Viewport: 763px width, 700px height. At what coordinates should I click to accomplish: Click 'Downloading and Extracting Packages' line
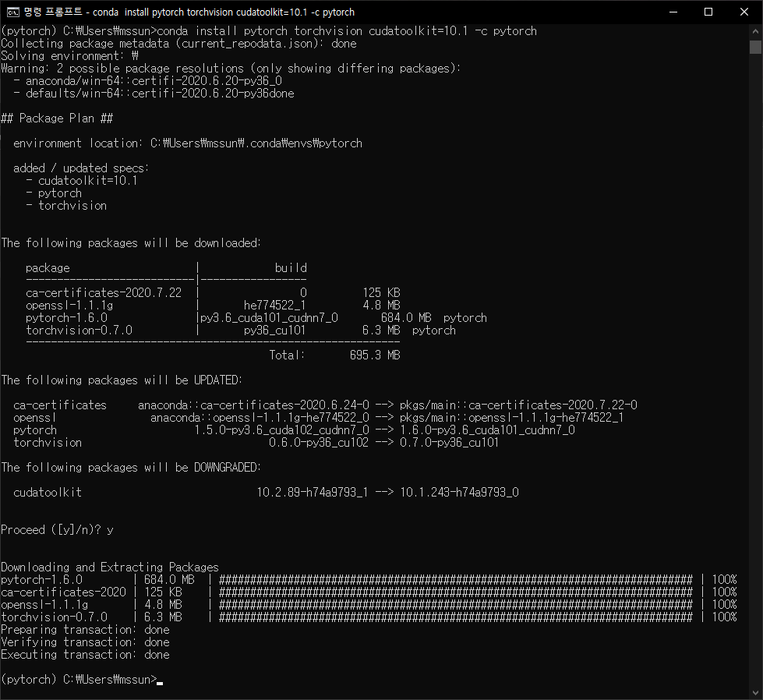coord(109,567)
